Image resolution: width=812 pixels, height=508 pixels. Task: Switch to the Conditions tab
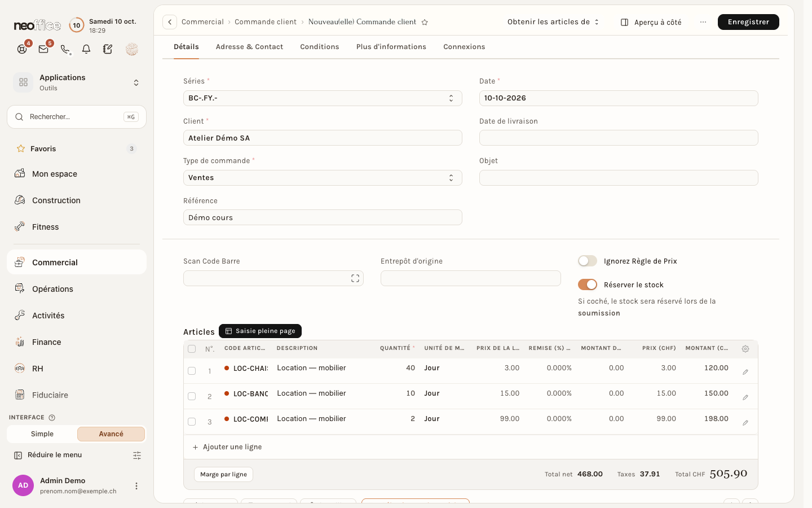(x=320, y=47)
